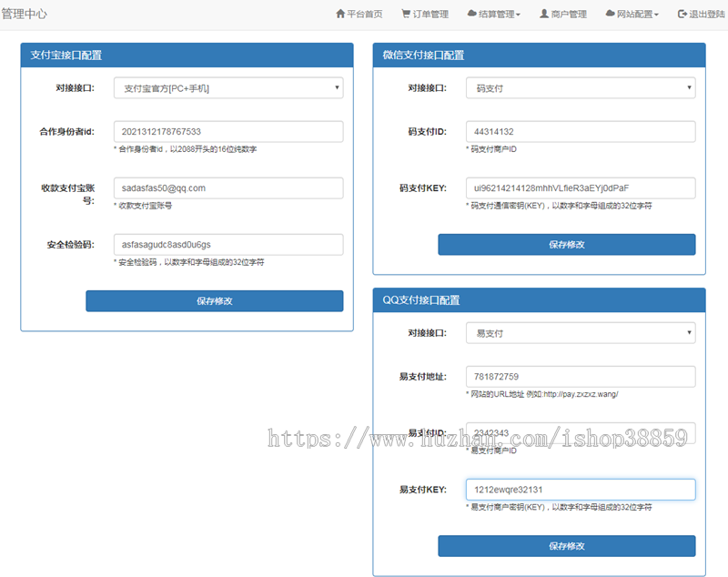This screenshot has height=577, width=728.
Task: Click the 码支付通信密钥(KEY) hint text
Action: pos(560,206)
